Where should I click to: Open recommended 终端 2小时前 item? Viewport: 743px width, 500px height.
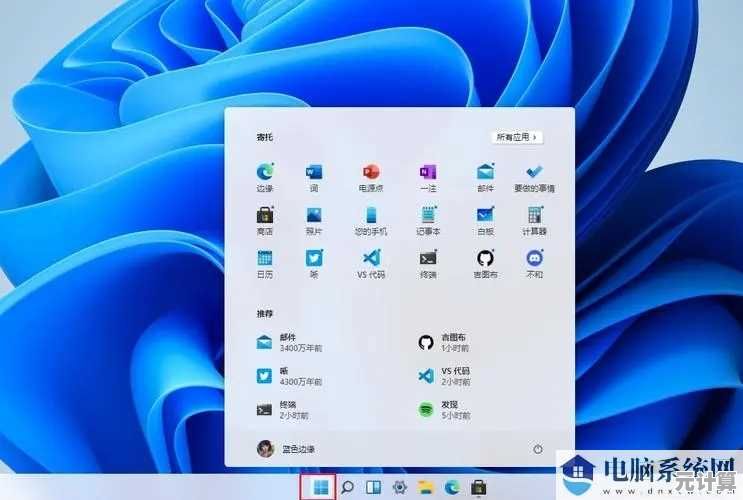(x=283, y=409)
